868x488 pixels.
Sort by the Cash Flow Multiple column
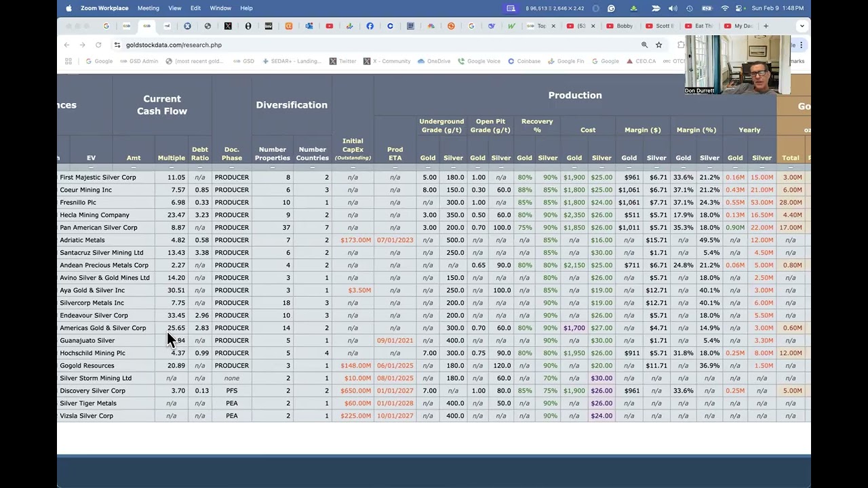click(x=172, y=158)
